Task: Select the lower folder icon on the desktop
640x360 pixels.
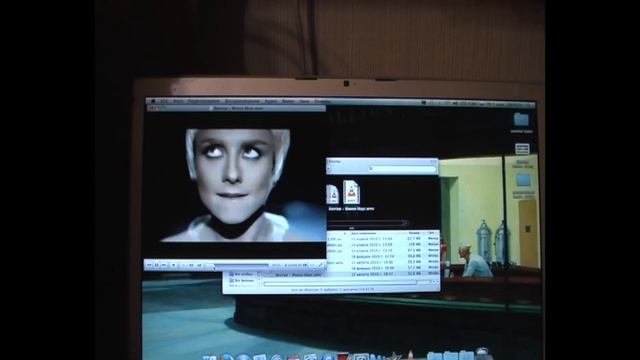Action: coord(523,180)
